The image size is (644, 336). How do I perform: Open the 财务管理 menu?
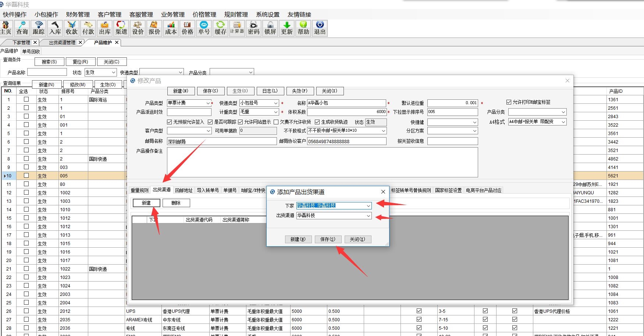pyautogui.click(x=78, y=14)
